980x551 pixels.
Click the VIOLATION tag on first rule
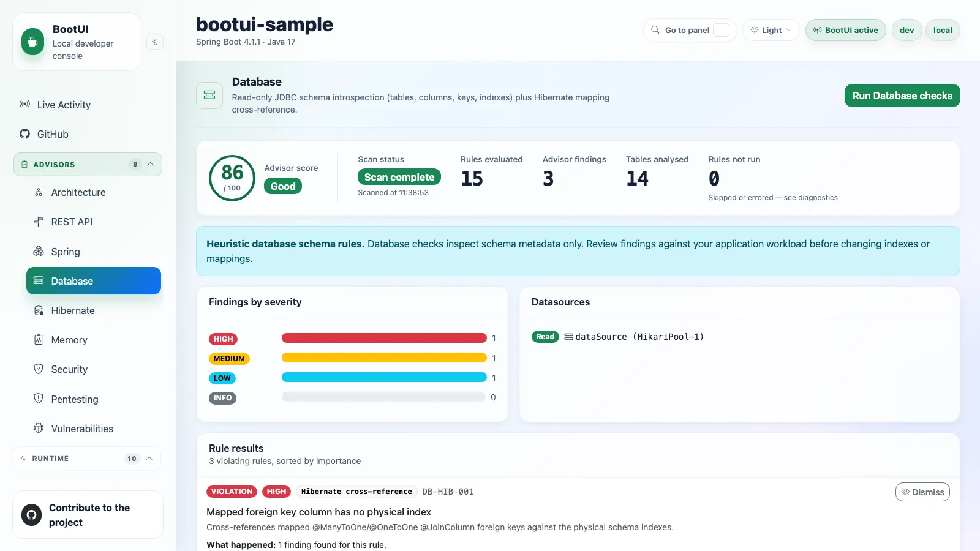tap(232, 492)
